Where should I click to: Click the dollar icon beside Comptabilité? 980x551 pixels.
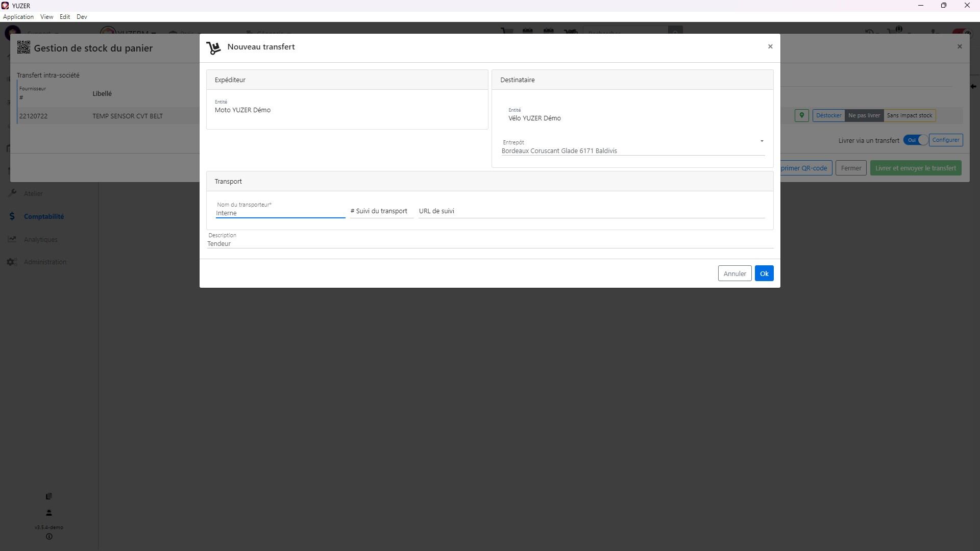[12, 216]
